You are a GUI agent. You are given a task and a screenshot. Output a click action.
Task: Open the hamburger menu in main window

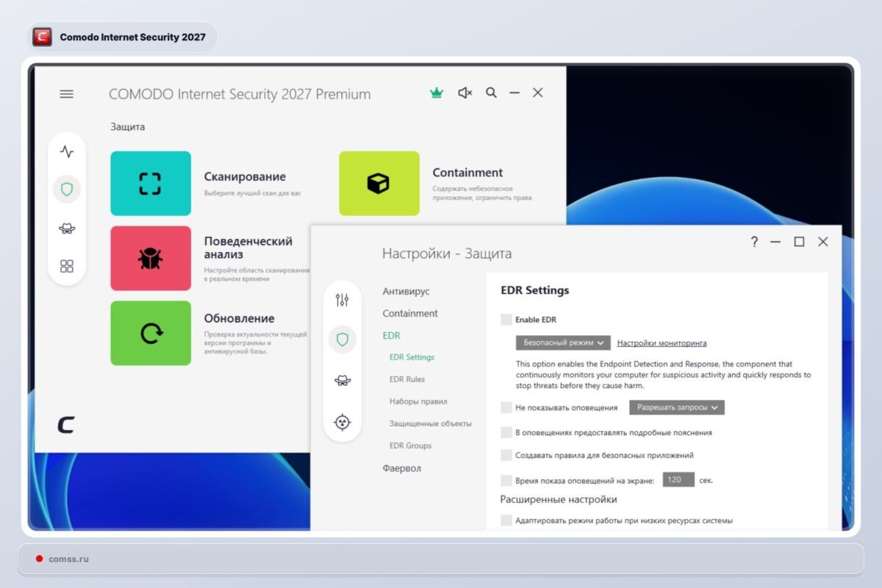(x=67, y=94)
